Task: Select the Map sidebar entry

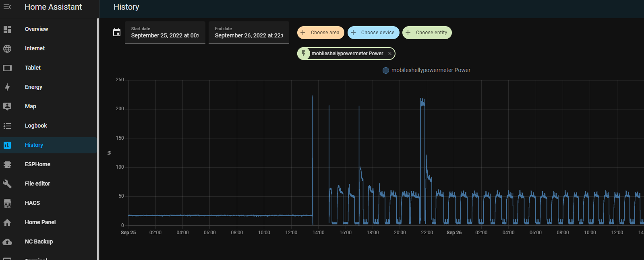Action: [x=48, y=107]
